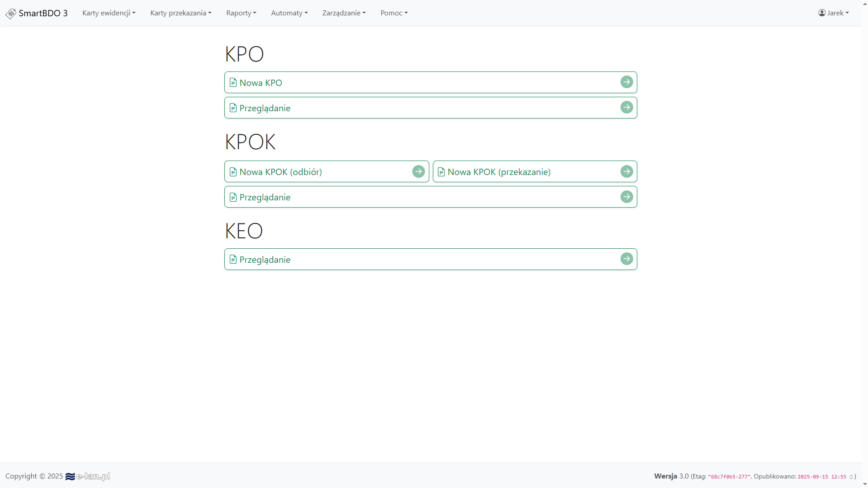Viewport: 868px width, 488px height.
Task: Expand the Karty ewidencji dropdown
Action: 109,13
